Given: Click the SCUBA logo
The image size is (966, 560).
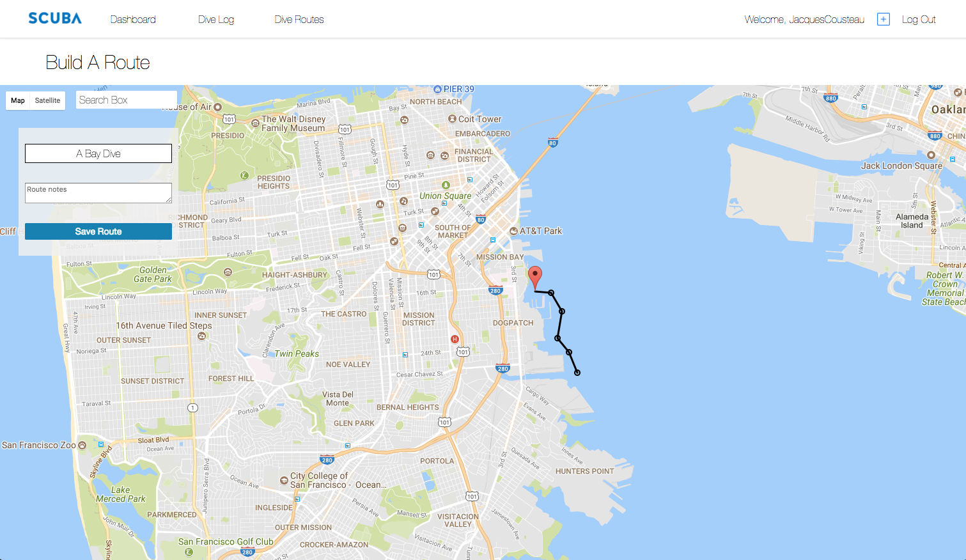Looking at the screenshot, I should [55, 19].
